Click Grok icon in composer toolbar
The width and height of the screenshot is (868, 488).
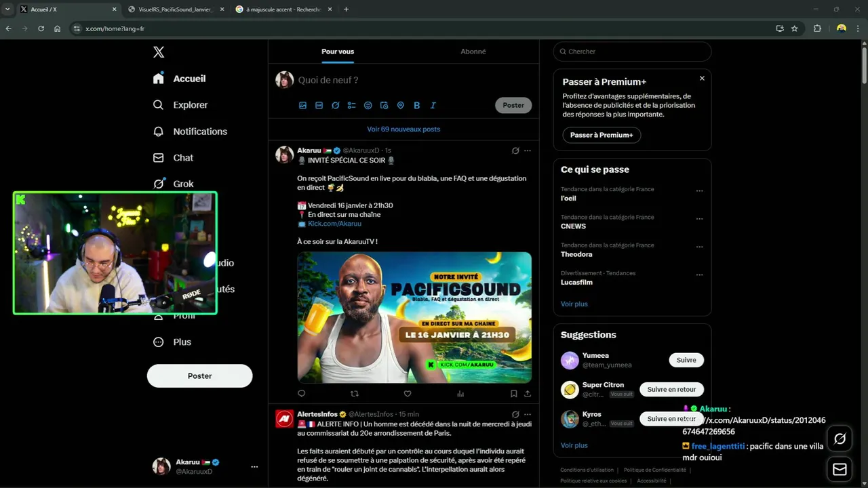pos(336,106)
